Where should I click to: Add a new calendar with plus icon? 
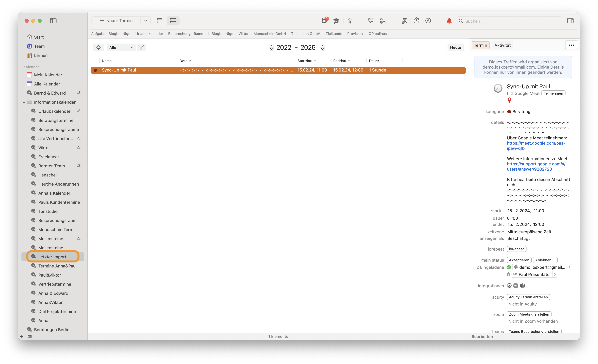point(21,336)
